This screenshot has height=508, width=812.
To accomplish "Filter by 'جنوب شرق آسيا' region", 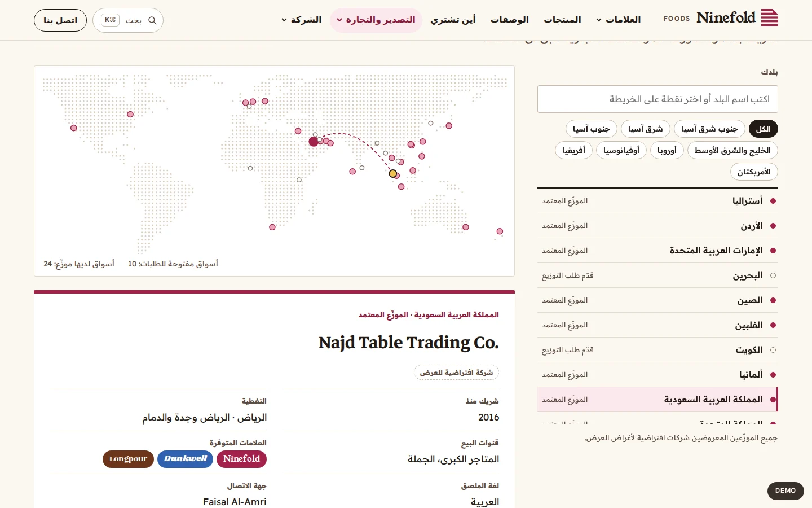I will point(709,129).
